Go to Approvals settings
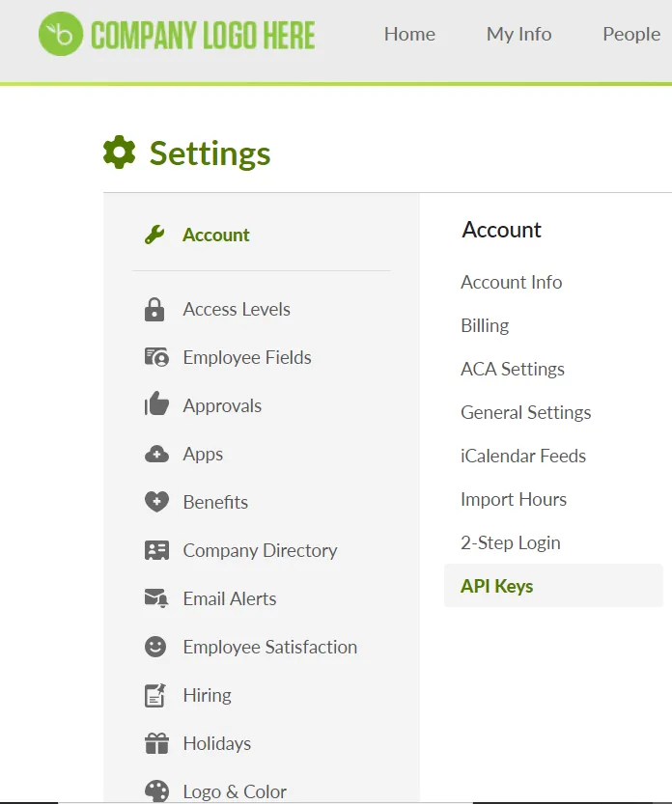Screen dimensions: 672x804 [x=222, y=406]
